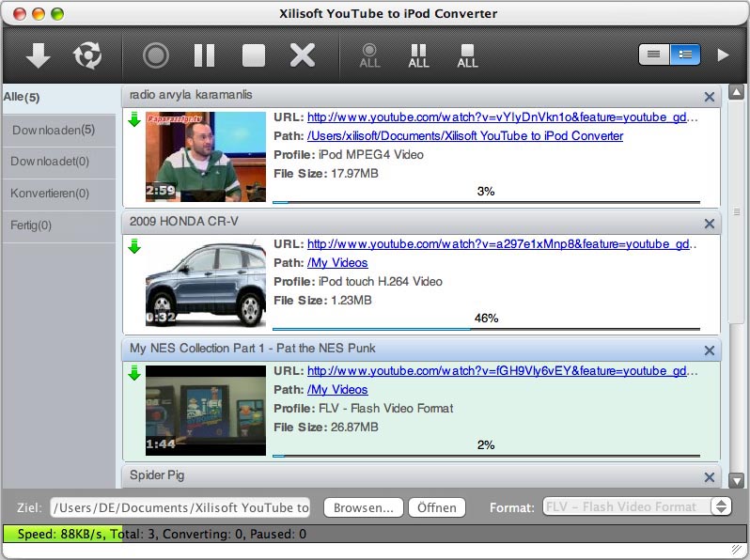This screenshot has height=560, width=750.
Task: Click the 46% progress bar of Honda task
Action: [486, 329]
